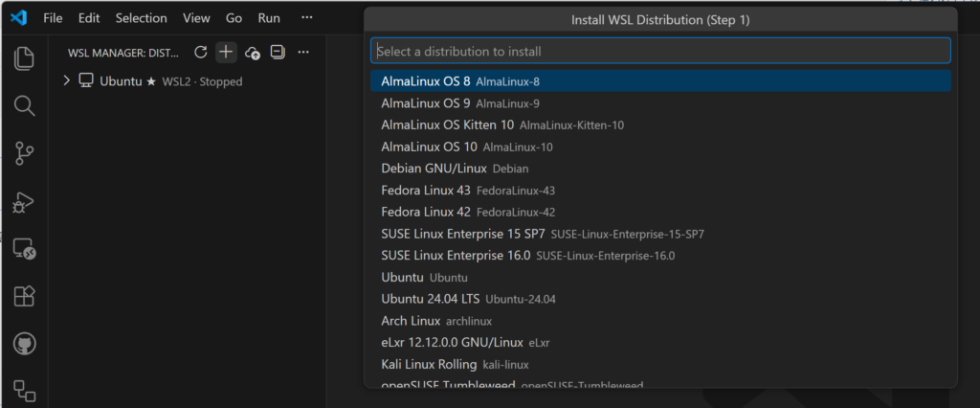Click the plus icon to add distribution
The image size is (980, 408).
tap(226, 52)
